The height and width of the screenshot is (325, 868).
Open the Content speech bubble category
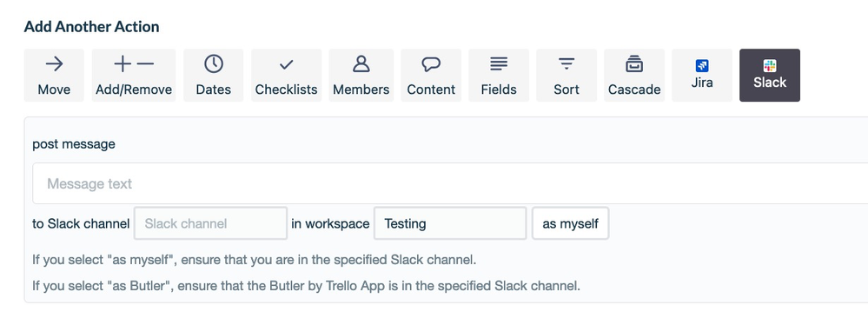coord(431,76)
